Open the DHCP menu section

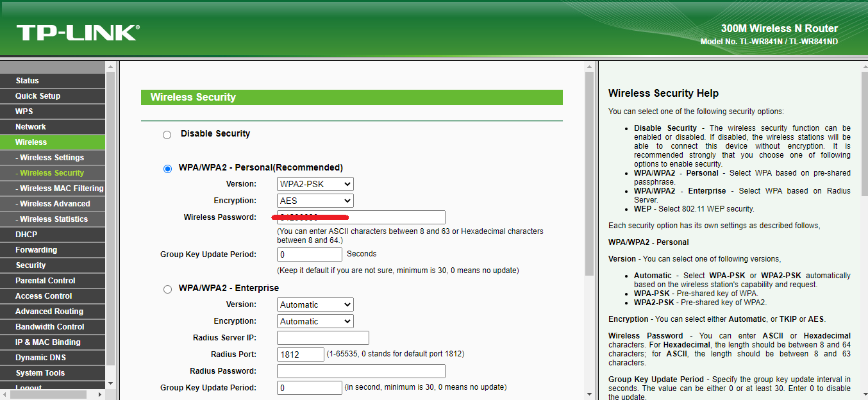pyautogui.click(x=27, y=235)
